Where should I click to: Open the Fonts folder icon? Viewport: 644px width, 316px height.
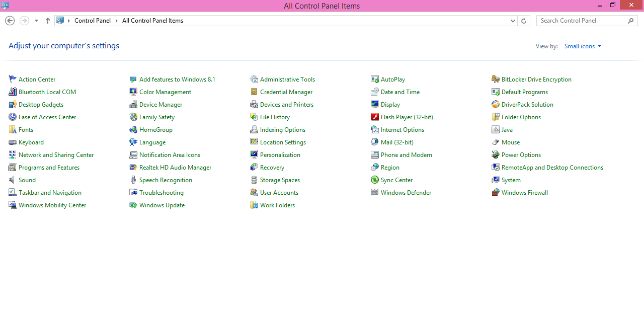(13, 129)
